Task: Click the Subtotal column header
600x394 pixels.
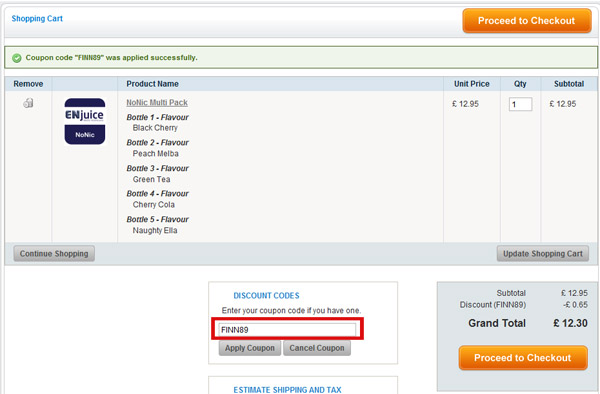Action: pos(569,84)
